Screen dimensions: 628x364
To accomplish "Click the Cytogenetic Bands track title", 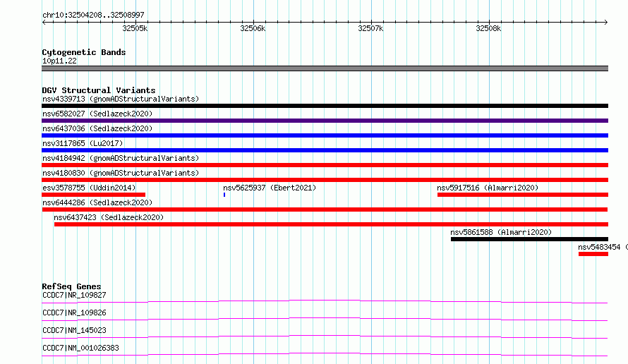I will (84, 52).
